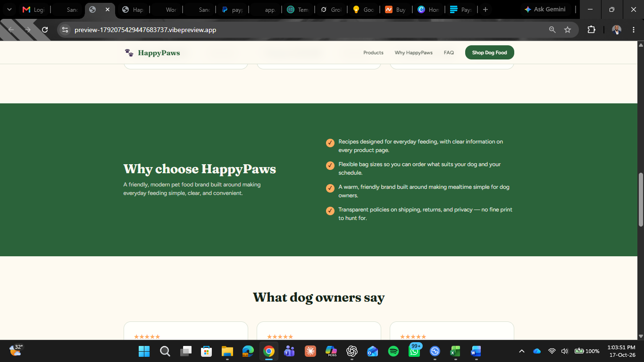Switch to the PayPal 'payp' tab
644x362 pixels.
point(233,9)
